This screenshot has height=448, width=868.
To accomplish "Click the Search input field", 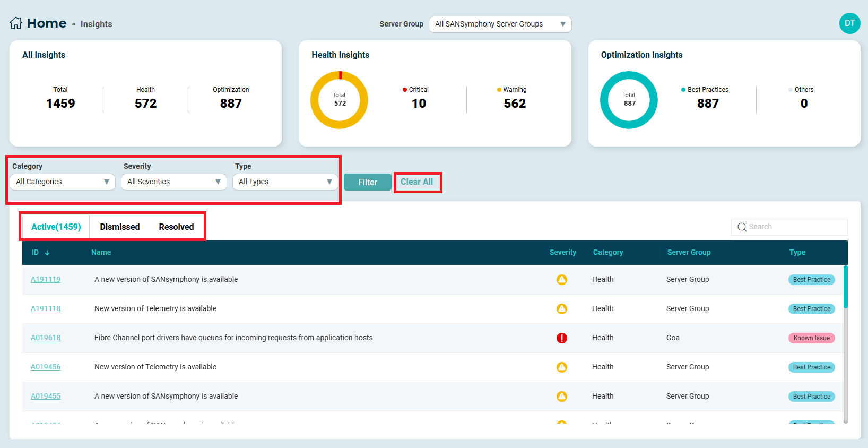I will [x=796, y=227].
